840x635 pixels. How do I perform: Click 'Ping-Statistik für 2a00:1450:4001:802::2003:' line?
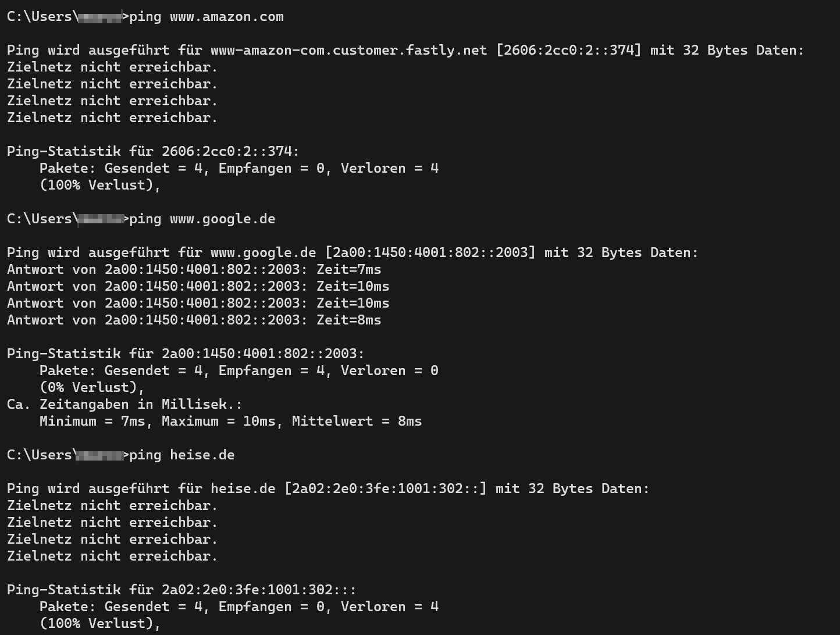pos(186,354)
